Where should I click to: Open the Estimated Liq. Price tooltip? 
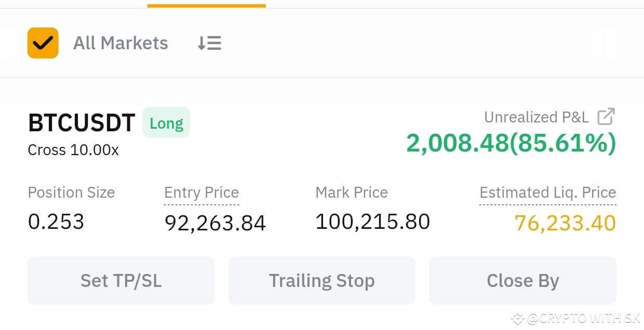tap(547, 192)
